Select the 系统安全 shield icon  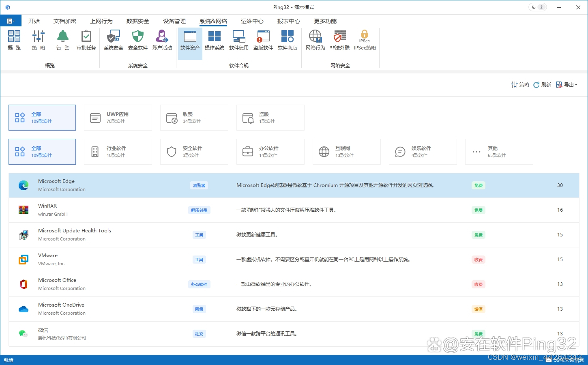(114, 40)
